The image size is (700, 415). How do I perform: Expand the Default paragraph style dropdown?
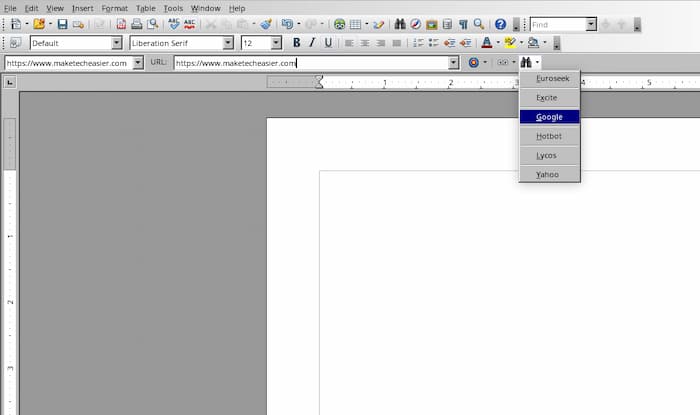tap(116, 43)
